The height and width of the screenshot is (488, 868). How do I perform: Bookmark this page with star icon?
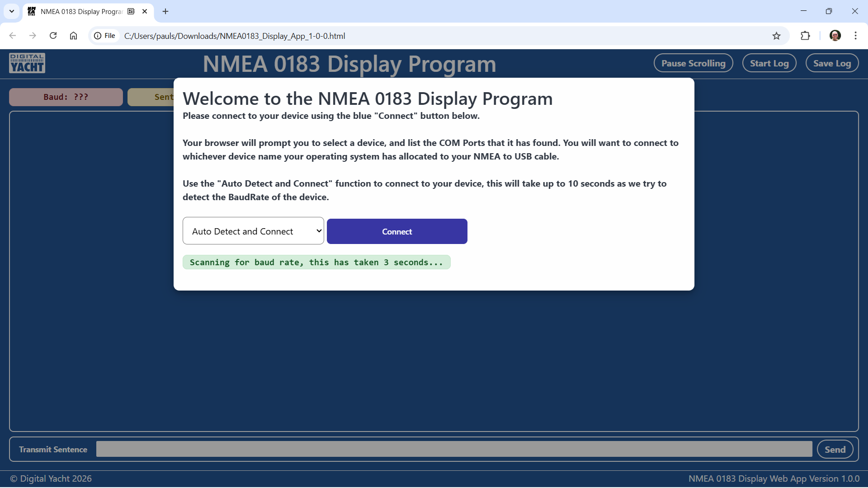(776, 36)
